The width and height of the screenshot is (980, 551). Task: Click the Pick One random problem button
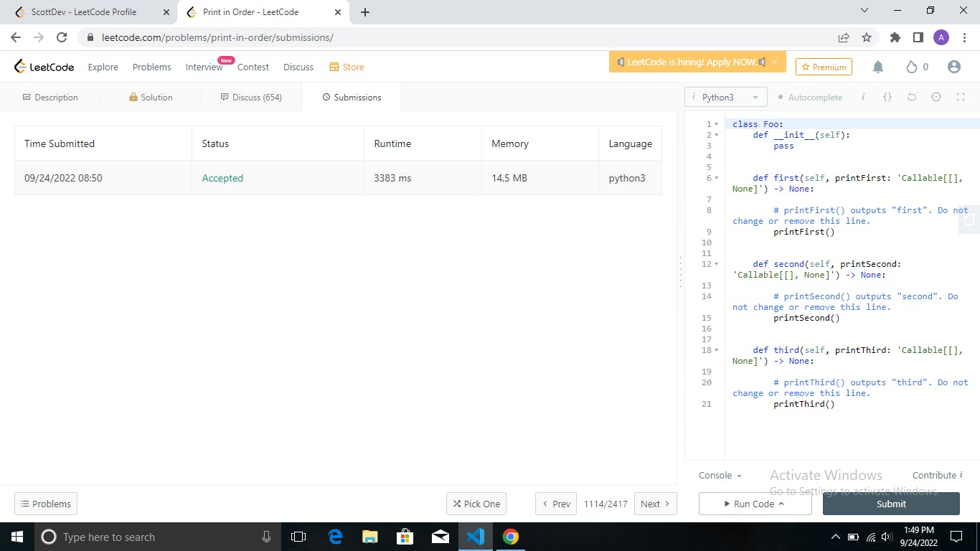(476, 504)
